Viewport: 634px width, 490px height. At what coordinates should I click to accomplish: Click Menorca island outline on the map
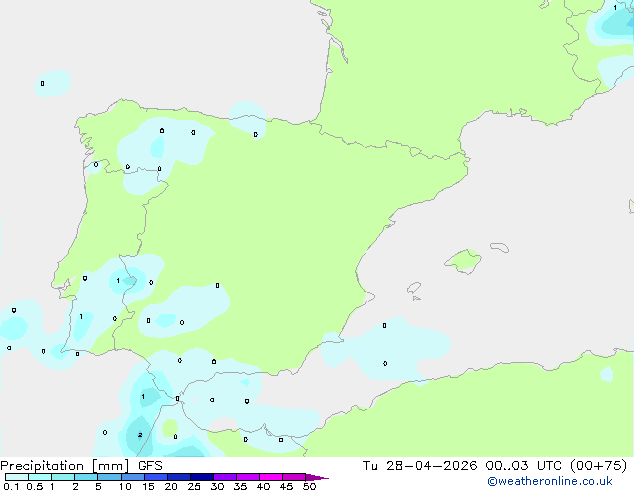click(x=498, y=245)
